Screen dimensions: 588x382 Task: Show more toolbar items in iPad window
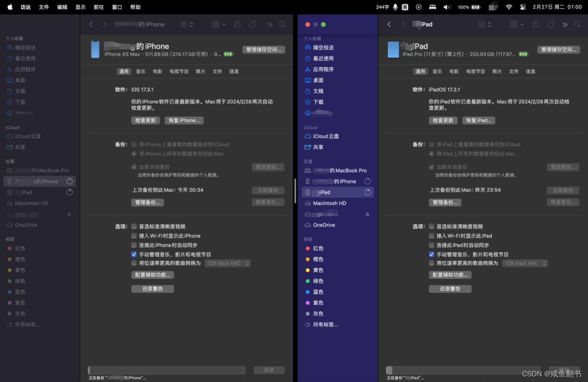click(565, 25)
